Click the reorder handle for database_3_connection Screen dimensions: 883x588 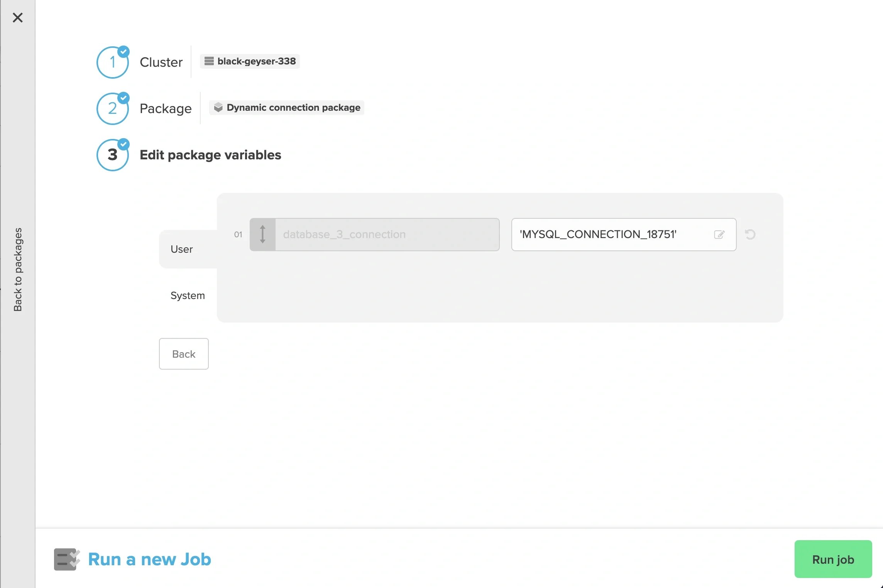262,235
